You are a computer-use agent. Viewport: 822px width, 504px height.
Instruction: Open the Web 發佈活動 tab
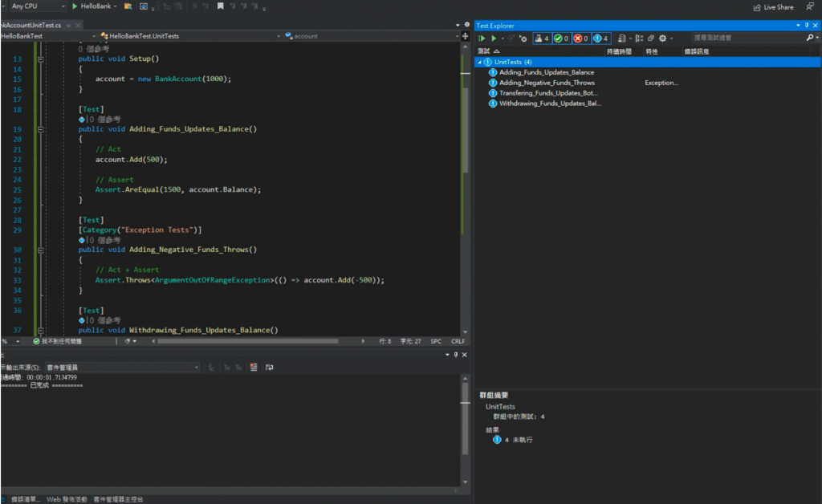[x=67, y=499]
